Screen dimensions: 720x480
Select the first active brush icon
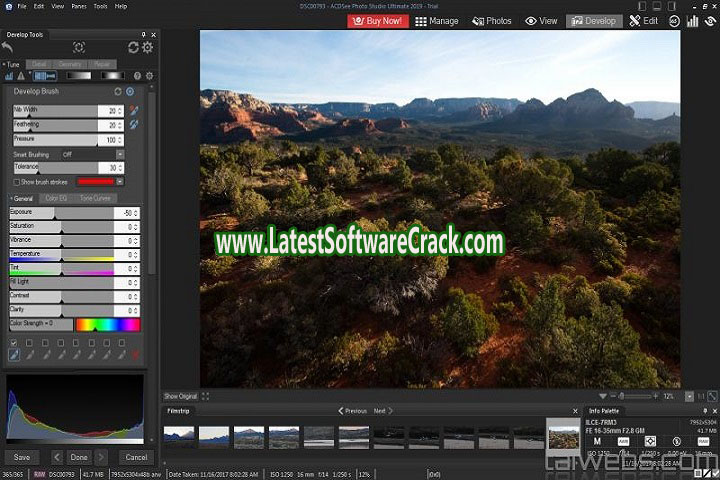[14, 355]
